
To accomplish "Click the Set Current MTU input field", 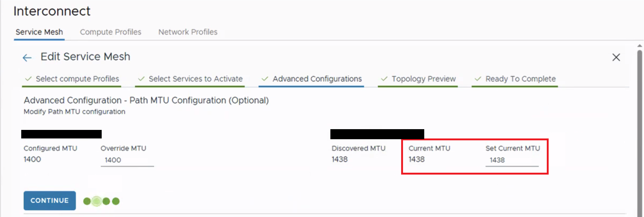I will click(512, 160).
